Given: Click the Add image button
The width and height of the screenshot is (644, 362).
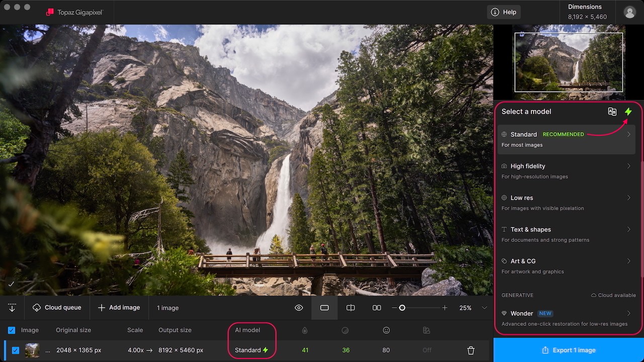Looking at the screenshot, I should tap(119, 308).
